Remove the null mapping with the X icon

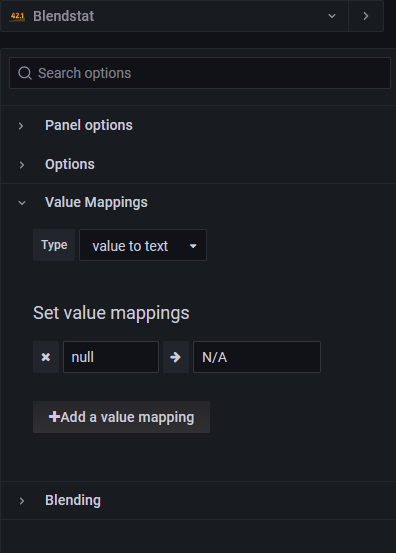point(46,357)
